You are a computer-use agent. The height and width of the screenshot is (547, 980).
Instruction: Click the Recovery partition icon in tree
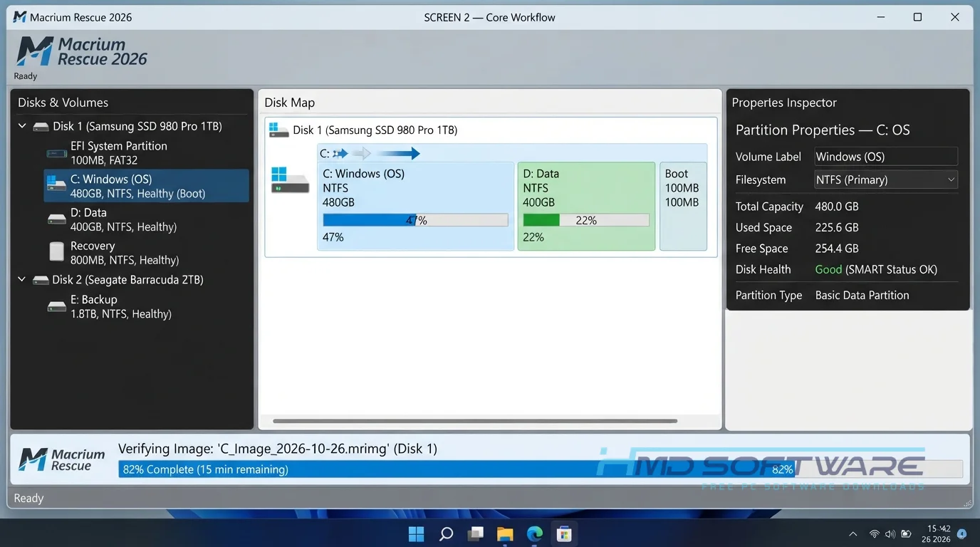[57, 251]
